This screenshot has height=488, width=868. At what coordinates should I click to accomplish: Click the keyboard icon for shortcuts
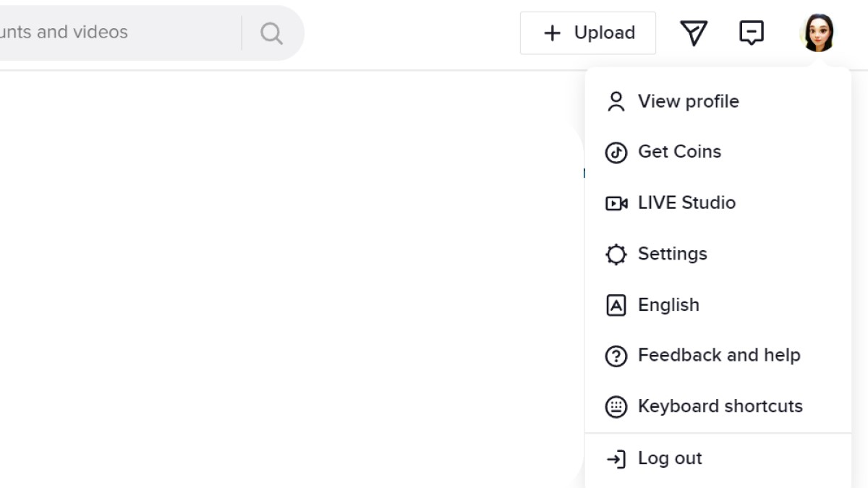point(616,407)
